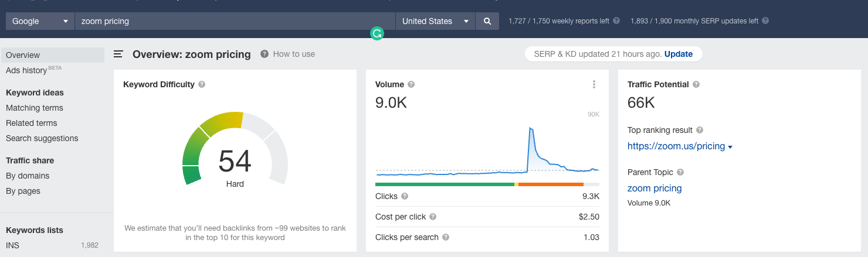868x257 pixels.
Task: Click question icon beside How to use
Action: 265,54
